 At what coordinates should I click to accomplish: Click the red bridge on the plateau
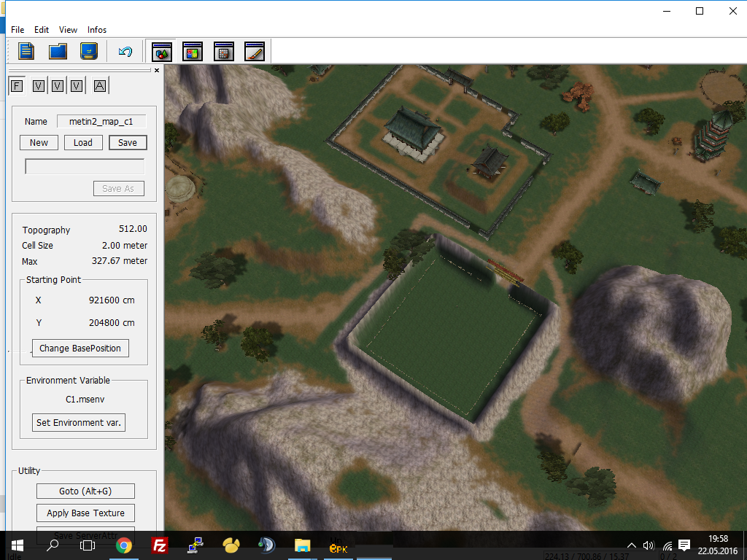point(505,273)
